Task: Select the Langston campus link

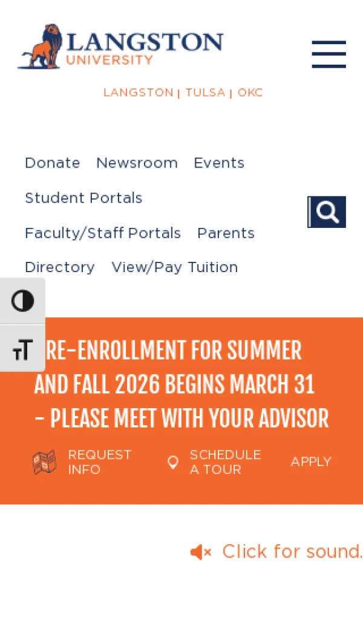Action: (x=138, y=93)
